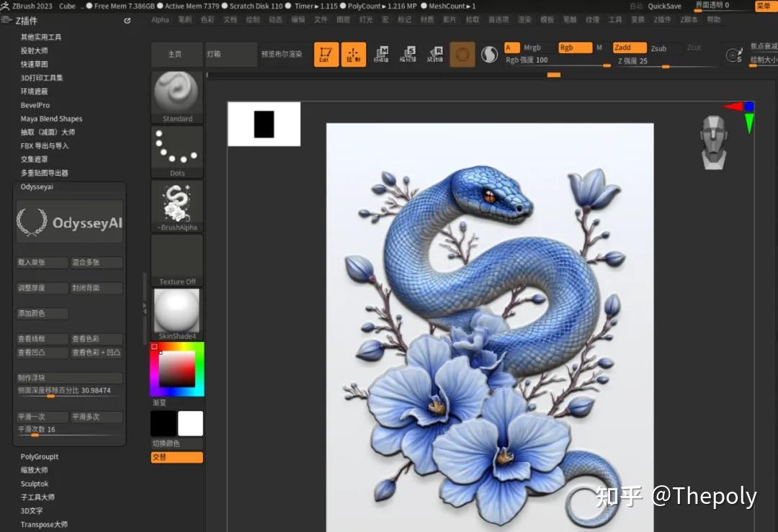Toggle the 交替 alternate button

(x=176, y=457)
